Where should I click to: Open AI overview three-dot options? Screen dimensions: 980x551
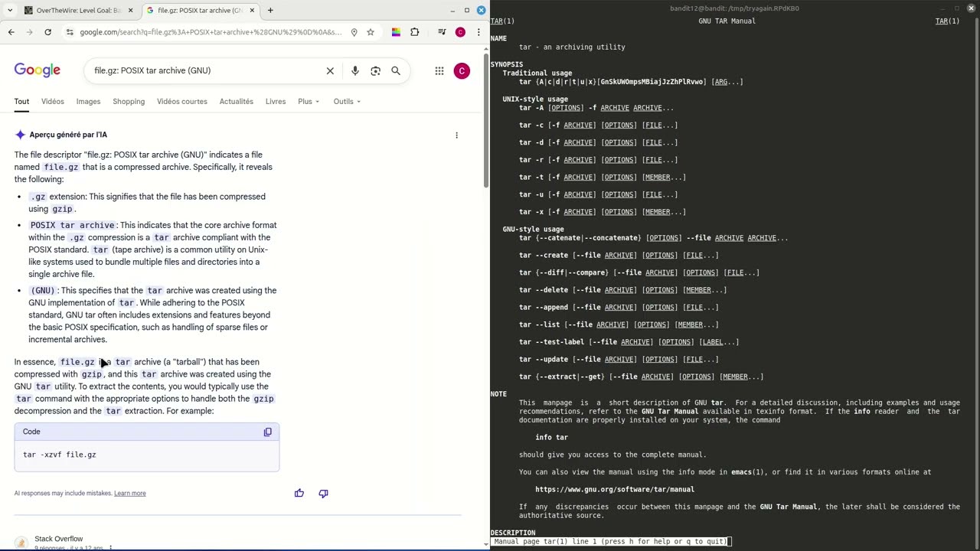457,135
